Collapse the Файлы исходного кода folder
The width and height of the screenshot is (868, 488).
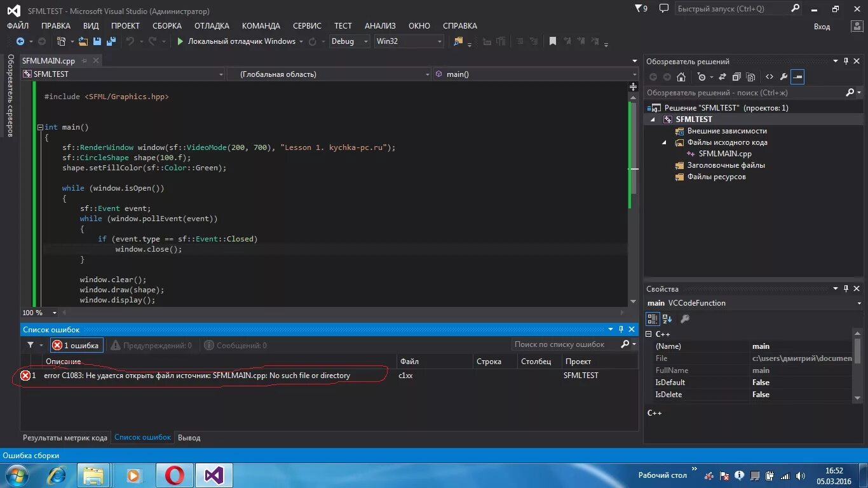[x=665, y=142]
